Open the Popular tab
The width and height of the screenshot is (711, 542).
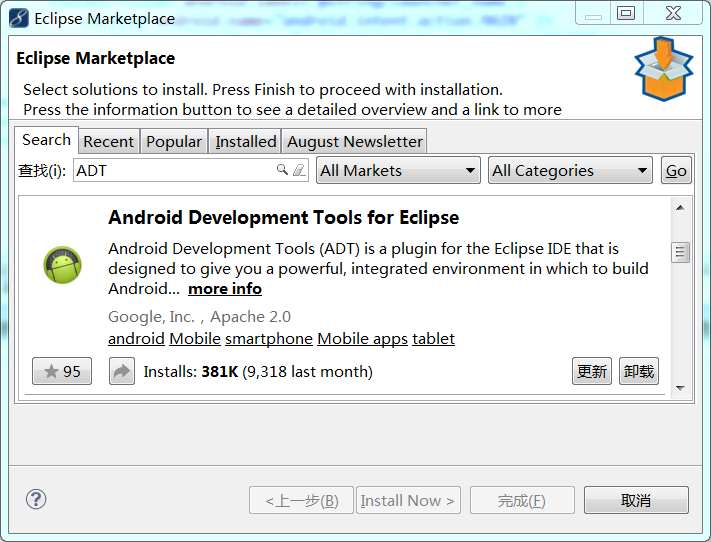174,142
